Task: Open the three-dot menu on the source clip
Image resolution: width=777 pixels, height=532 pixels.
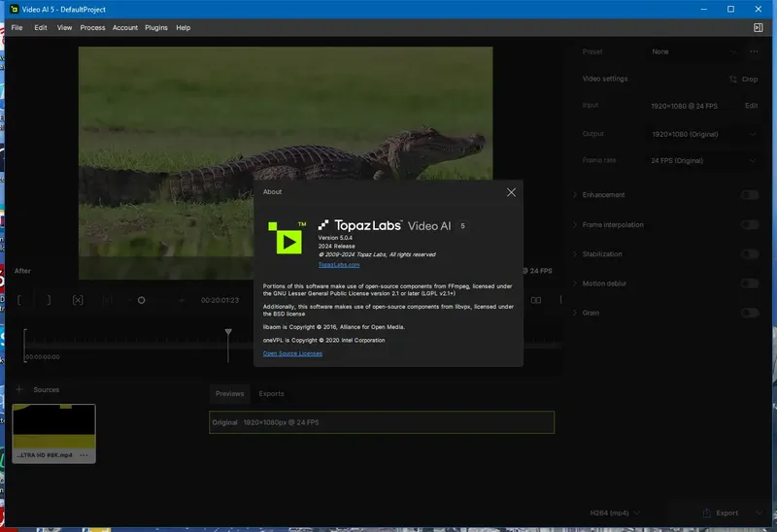Action: (84, 455)
